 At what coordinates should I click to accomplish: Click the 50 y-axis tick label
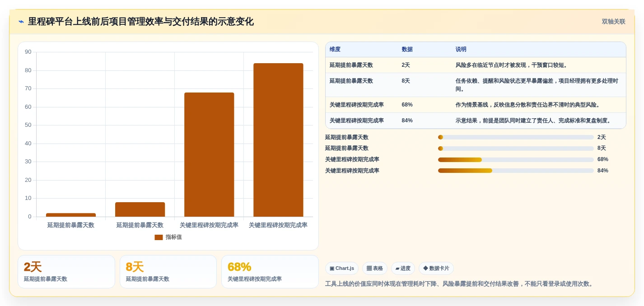(x=28, y=125)
